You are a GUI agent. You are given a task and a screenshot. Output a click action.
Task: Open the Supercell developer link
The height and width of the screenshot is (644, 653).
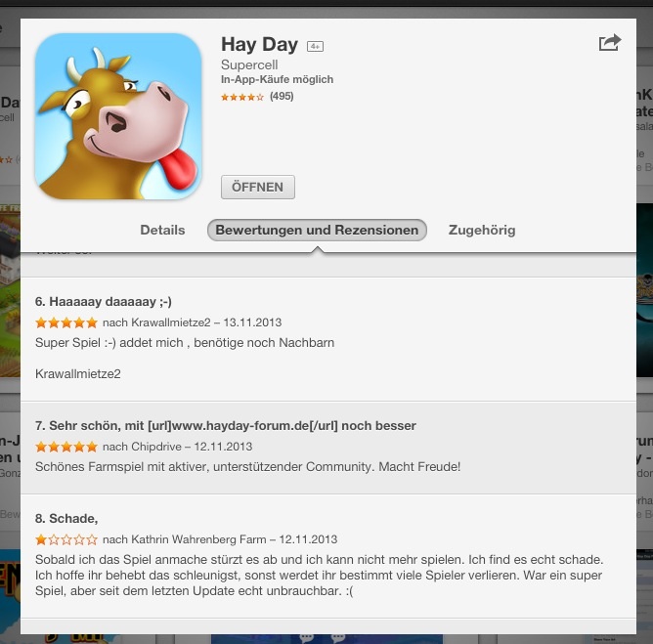tap(249, 64)
